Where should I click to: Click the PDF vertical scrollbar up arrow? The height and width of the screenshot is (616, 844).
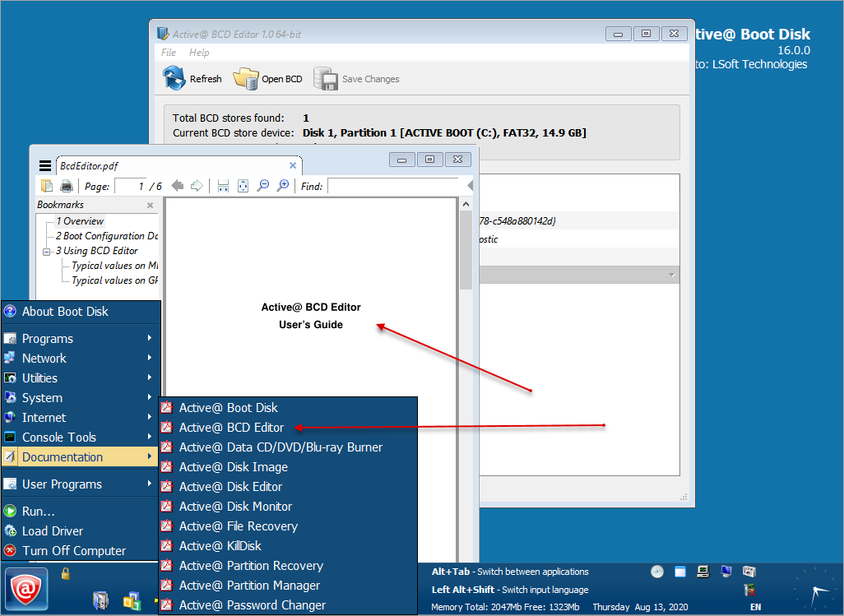pyautogui.click(x=466, y=205)
